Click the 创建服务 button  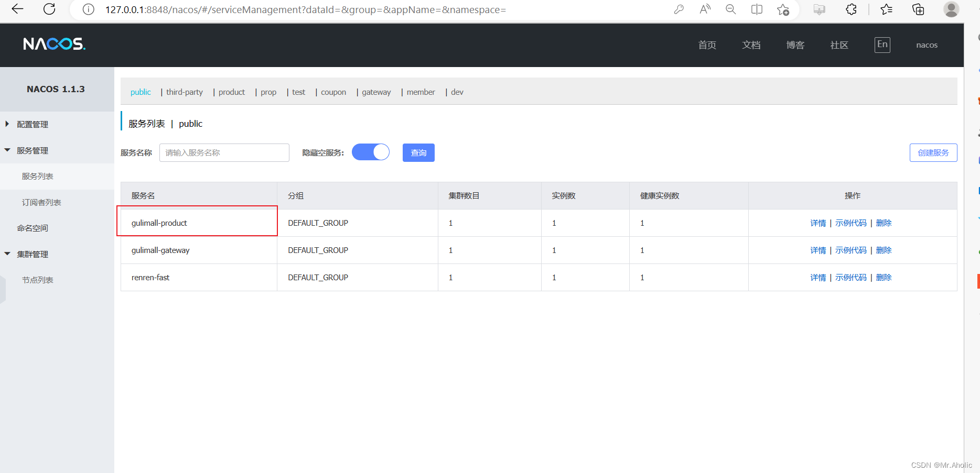point(933,152)
